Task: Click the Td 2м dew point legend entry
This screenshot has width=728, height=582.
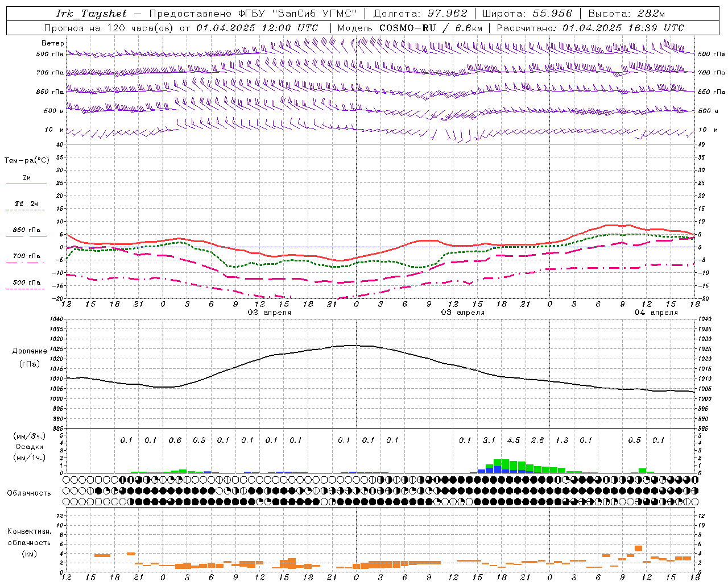Action: click(x=27, y=203)
